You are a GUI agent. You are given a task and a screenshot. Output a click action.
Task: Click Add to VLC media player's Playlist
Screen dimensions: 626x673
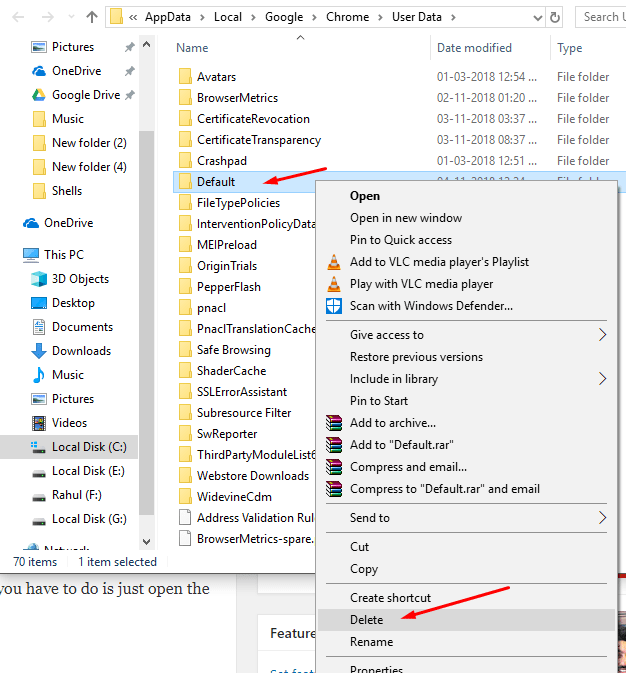pyautogui.click(x=439, y=262)
